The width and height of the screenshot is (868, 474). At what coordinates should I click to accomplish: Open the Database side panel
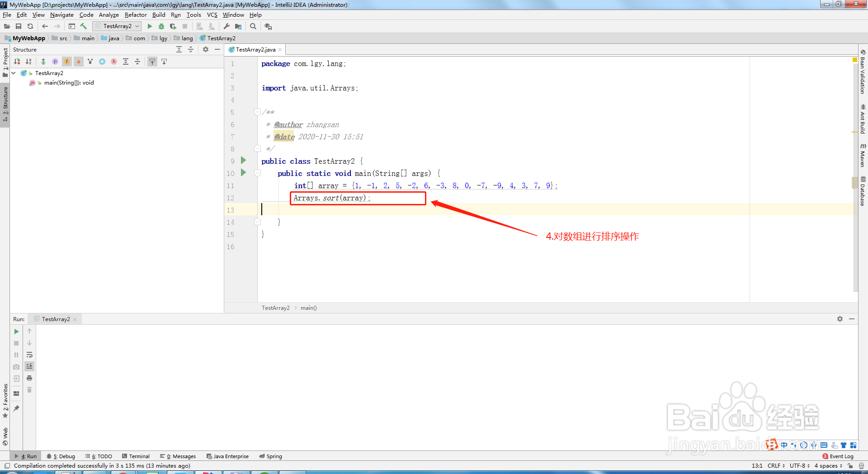pyautogui.click(x=863, y=191)
